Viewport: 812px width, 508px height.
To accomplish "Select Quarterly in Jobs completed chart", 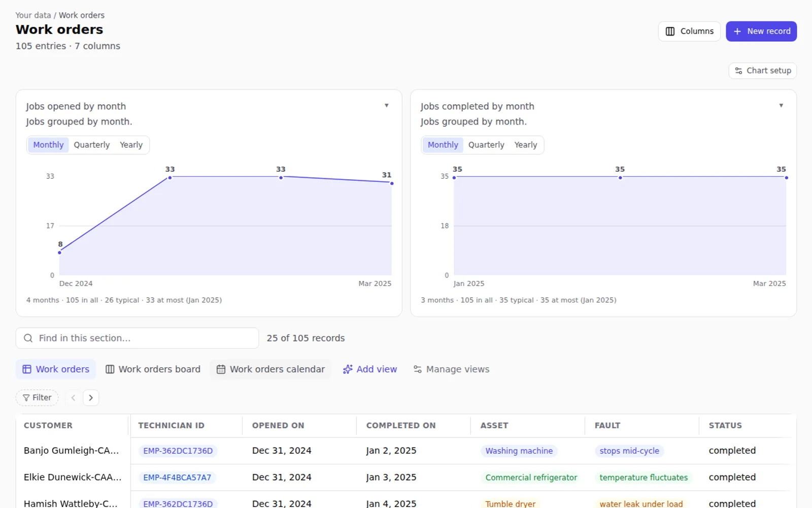I will tap(486, 145).
